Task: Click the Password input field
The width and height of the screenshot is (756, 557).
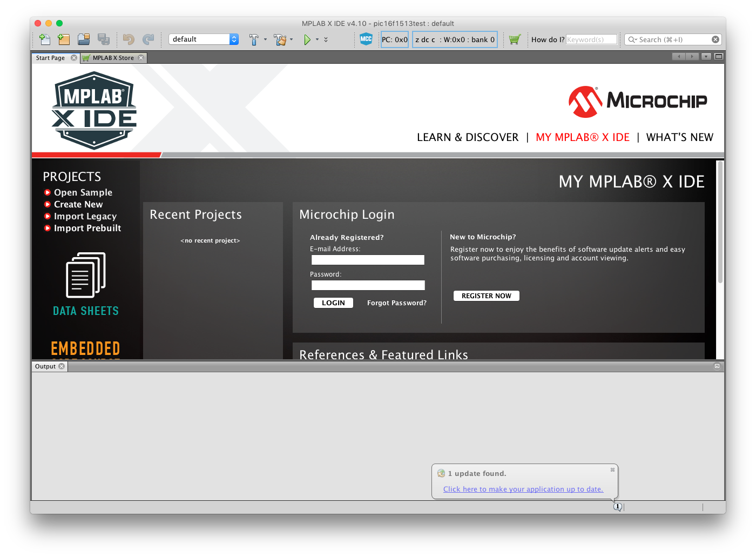Action: (x=368, y=285)
